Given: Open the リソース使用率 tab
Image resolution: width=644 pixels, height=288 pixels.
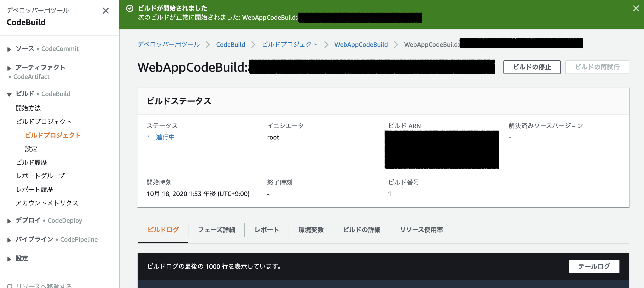Looking at the screenshot, I should [421, 230].
